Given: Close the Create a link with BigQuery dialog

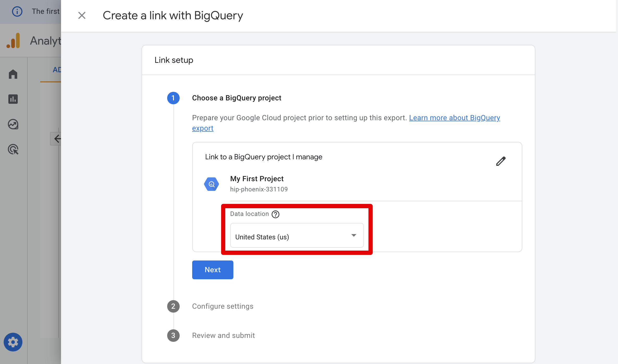Looking at the screenshot, I should pyautogui.click(x=82, y=15).
